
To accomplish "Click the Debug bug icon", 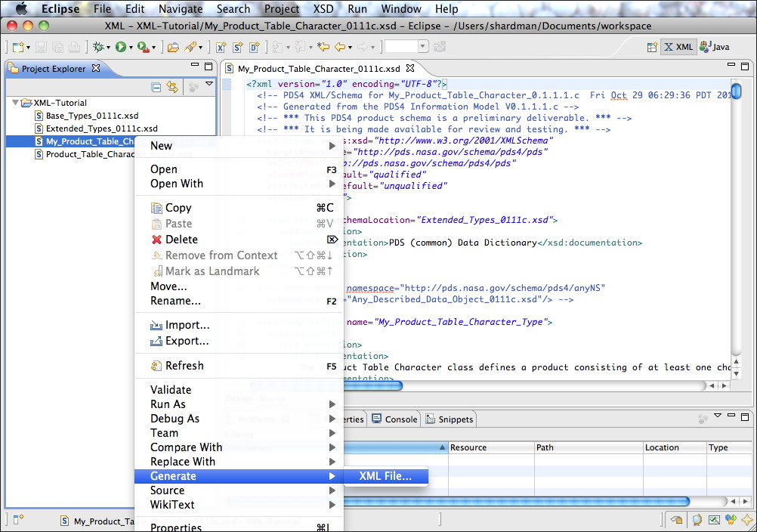I will tap(98, 47).
